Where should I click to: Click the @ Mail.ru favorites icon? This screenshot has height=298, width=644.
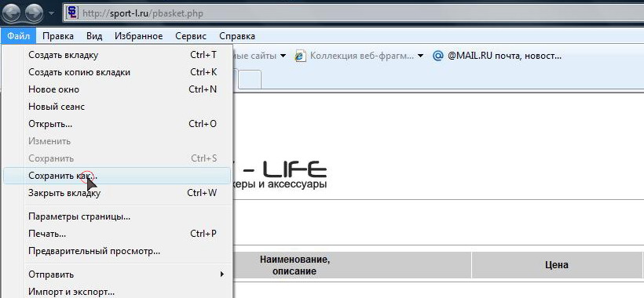[x=438, y=56]
